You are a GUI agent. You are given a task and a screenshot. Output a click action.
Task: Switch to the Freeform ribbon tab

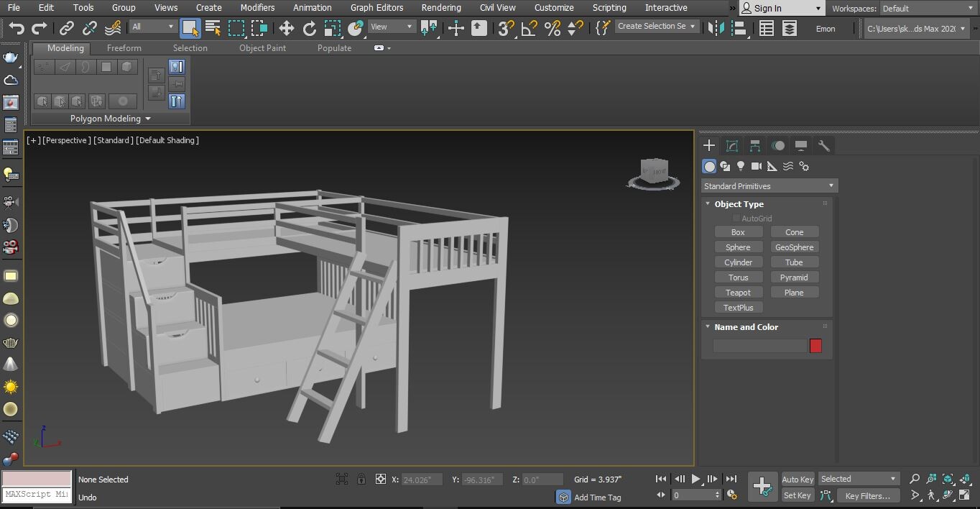tap(124, 48)
